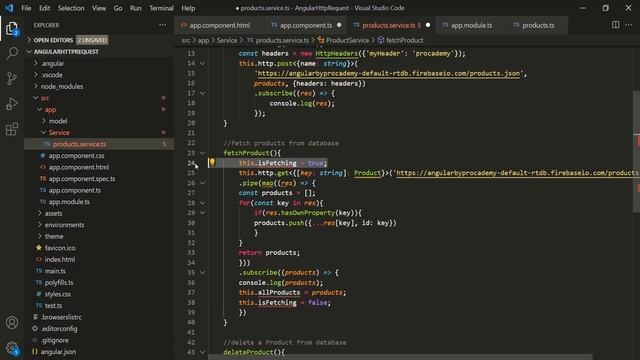640x360 pixels.
Task: Expand the theme folder
Action: [x=54, y=236]
